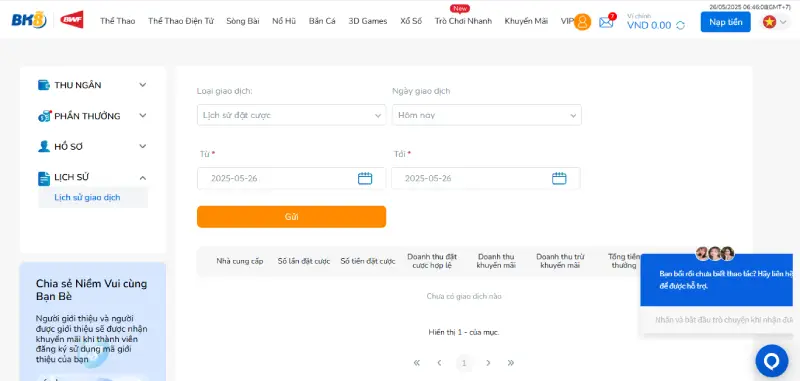The height and width of the screenshot is (381, 800).
Task: Click the Chia sẻ Niềm Vui referral card
Action: point(93,321)
